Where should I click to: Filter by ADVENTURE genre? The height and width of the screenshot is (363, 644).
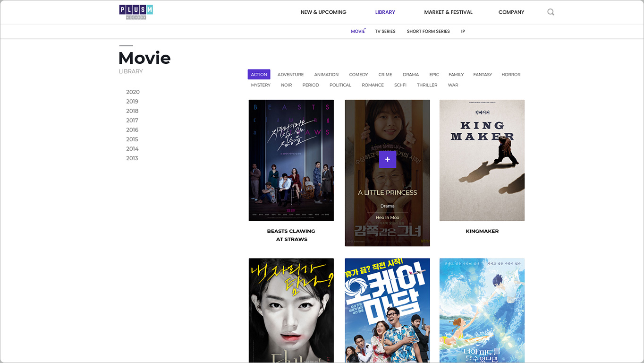(290, 75)
